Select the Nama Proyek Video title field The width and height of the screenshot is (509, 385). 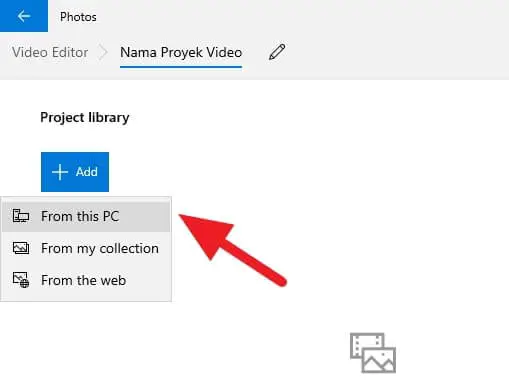click(181, 52)
